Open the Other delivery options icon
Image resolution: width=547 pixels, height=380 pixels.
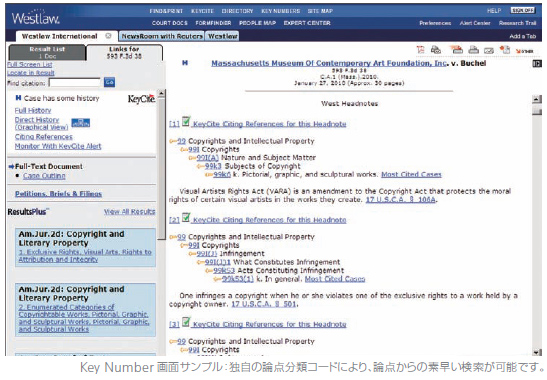point(524,51)
